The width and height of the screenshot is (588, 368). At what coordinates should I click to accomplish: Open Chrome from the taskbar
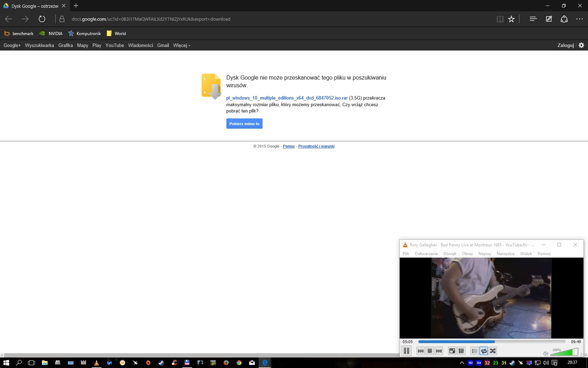point(239,363)
